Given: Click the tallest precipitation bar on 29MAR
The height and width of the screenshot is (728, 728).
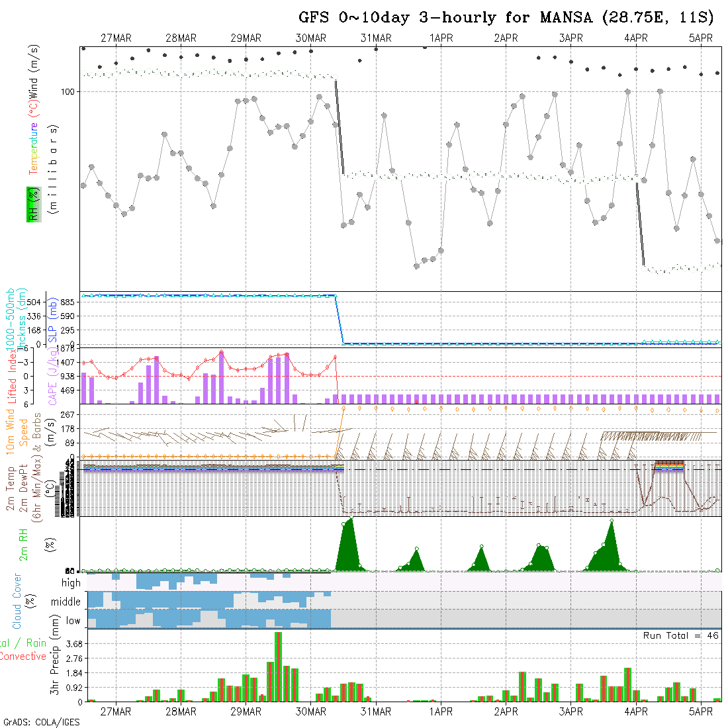Looking at the screenshot, I should 278,665.
